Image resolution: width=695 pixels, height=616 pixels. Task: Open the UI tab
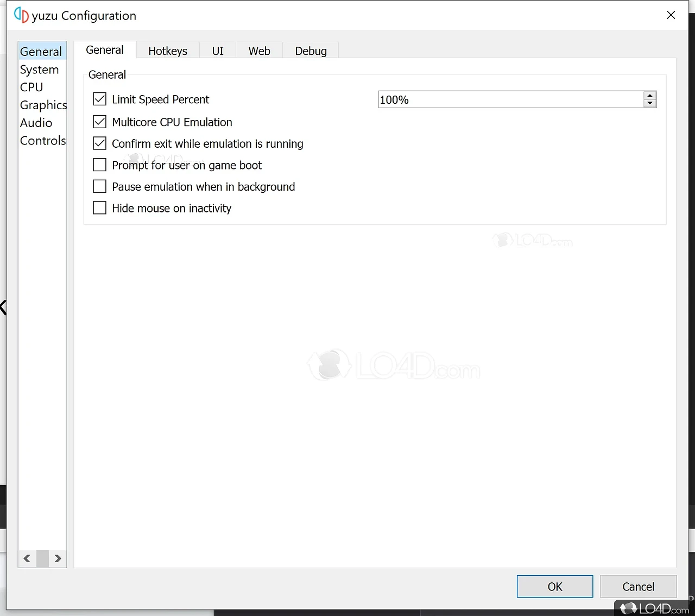[218, 51]
